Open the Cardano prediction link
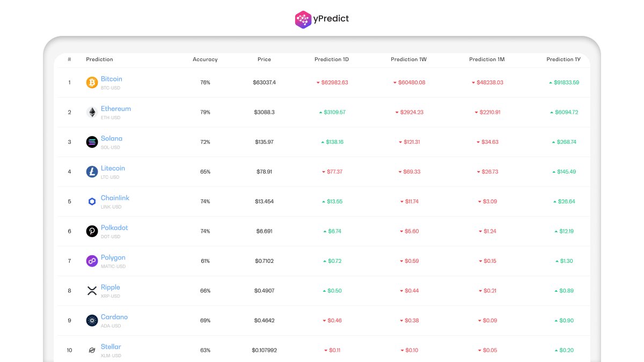This screenshot has height=362, width=644. pyautogui.click(x=114, y=317)
